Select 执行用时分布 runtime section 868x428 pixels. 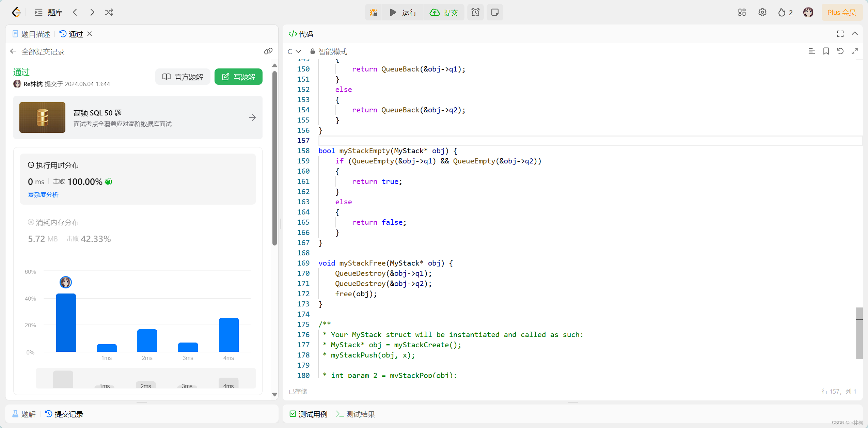coord(138,179)
